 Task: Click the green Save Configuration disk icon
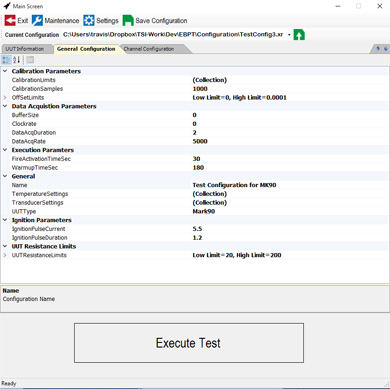[x=128, y=21]
